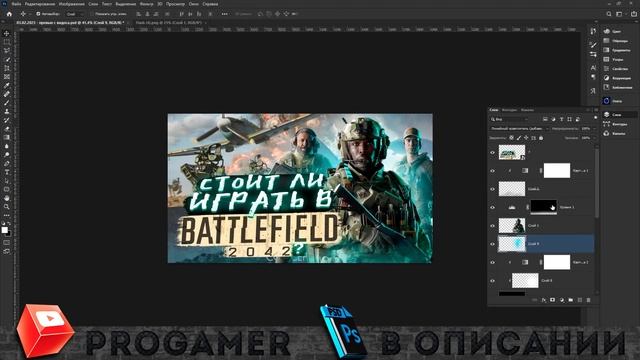Select the Gradient tool
Viewport: 640px width, 360px height.
click(x=7, y=137)
